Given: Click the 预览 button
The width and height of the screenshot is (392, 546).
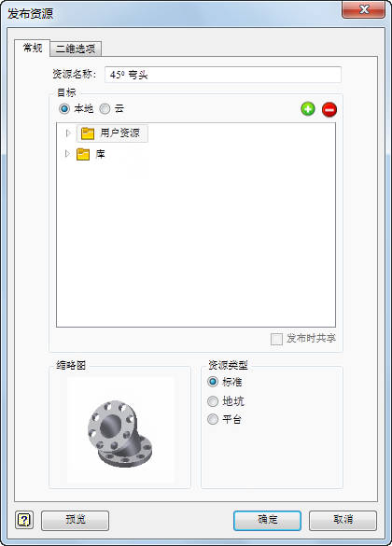Looking at the screenshot, I should pos(76,521).
